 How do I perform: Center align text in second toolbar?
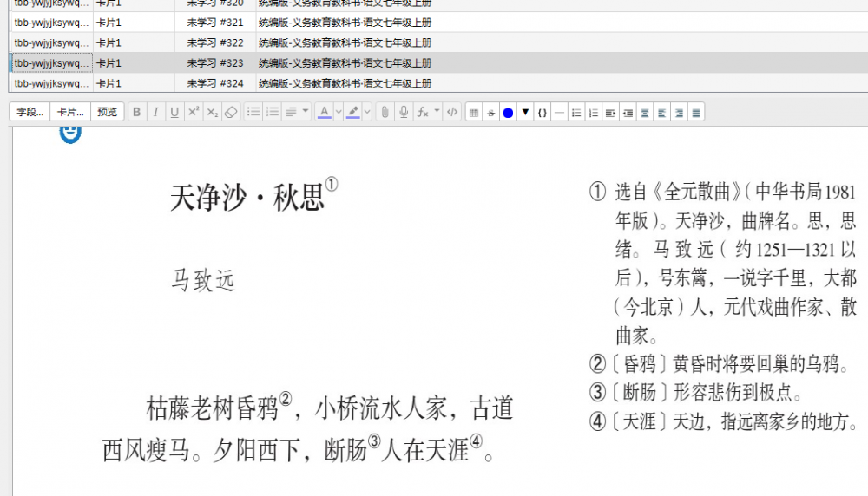(645, 113)
